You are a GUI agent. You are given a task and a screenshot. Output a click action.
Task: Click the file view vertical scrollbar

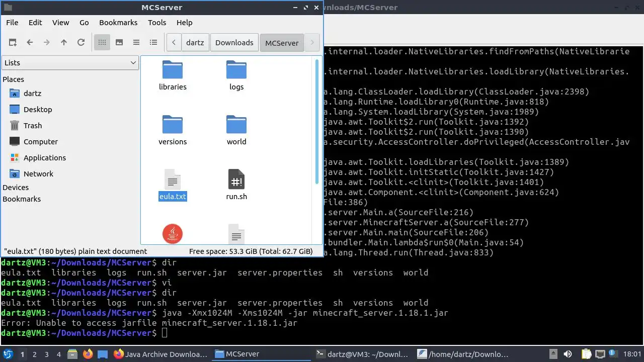317,121
